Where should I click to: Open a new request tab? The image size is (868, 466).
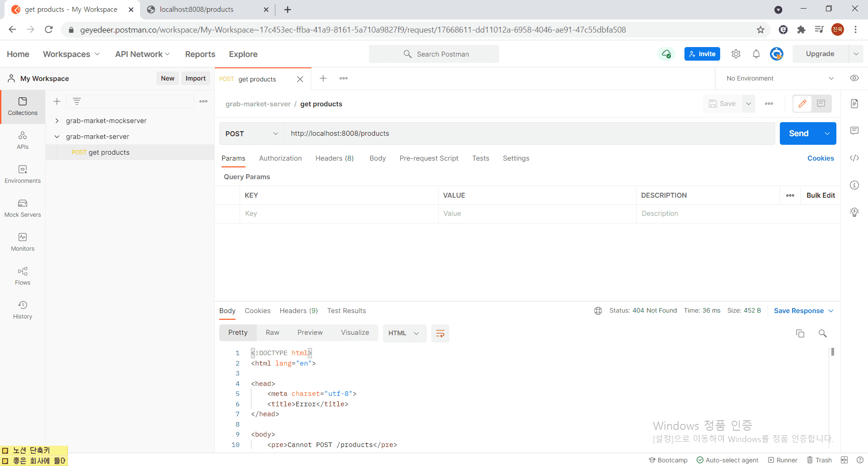[323, 78]
